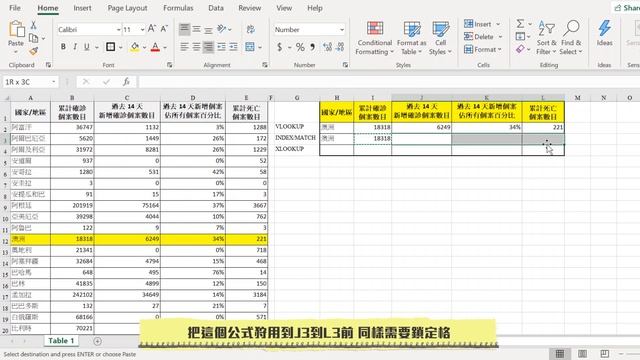Click the Share button
This screenshot has width=640, height=360.
(x=626, y=8)
